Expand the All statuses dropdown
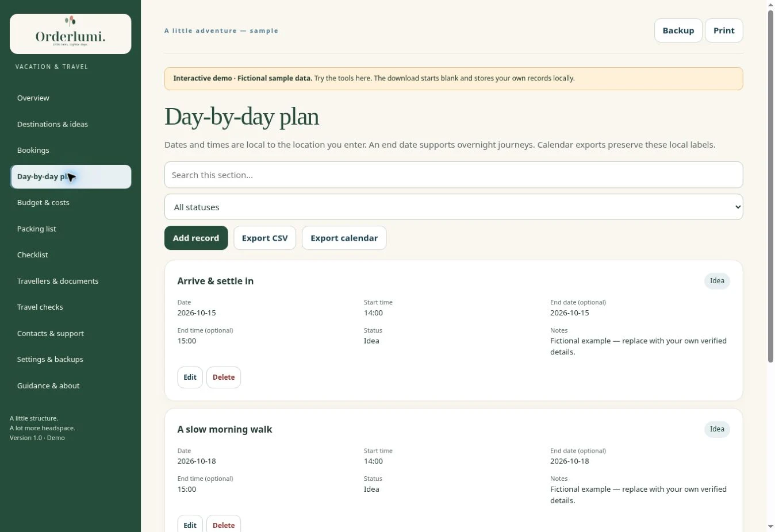Image resolution: width=775 pixels, height=532 pixels. tap(454, 207)
